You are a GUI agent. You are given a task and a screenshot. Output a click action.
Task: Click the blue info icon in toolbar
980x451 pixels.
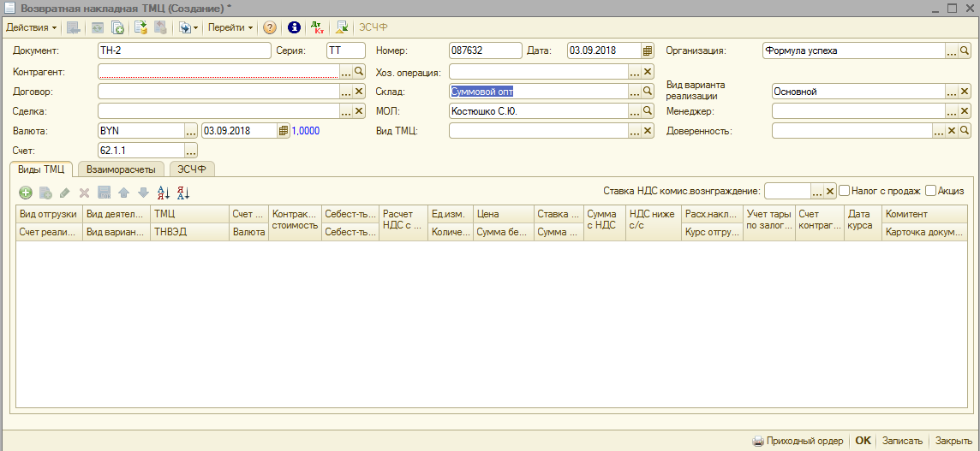[294, 27]
